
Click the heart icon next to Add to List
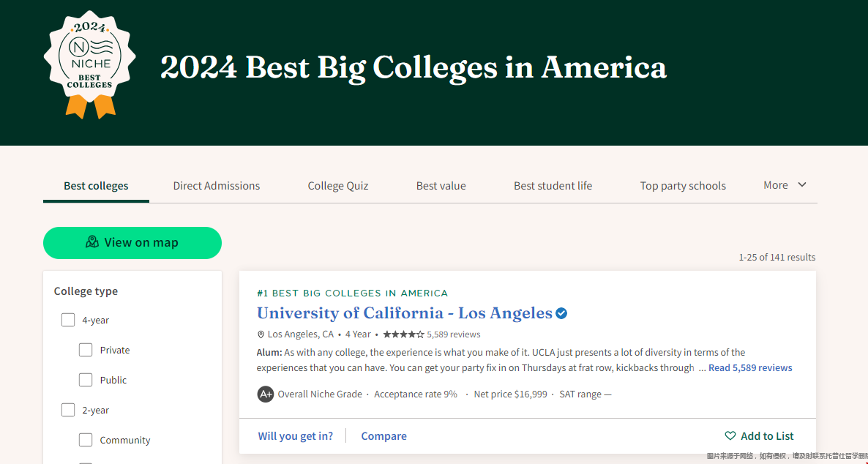[x=730, y=436]
